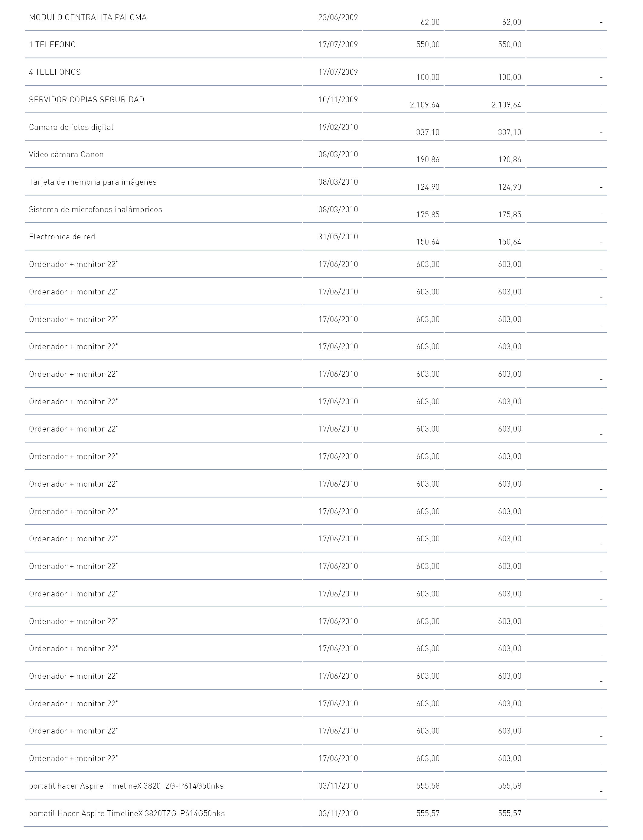Select SERVIDOR COPIAS SEGURIDAD description

coord(86,100)
